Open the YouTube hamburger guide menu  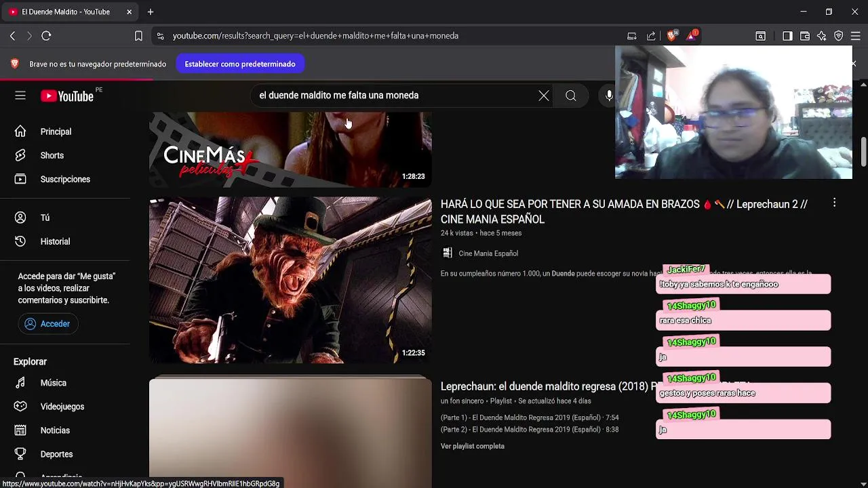click(x=20, y=96)
